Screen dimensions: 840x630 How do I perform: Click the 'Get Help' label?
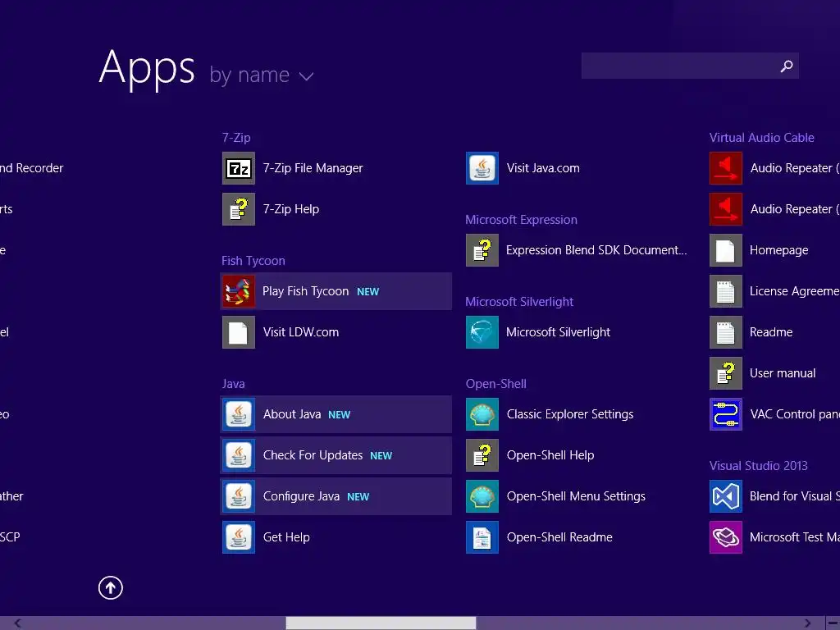point(286,537)
